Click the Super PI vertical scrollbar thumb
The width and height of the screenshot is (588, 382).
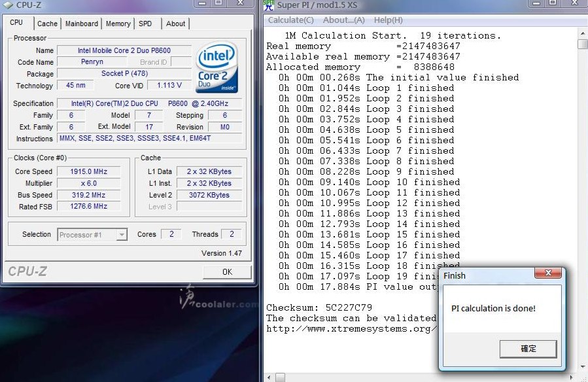[x=583, y=44]
